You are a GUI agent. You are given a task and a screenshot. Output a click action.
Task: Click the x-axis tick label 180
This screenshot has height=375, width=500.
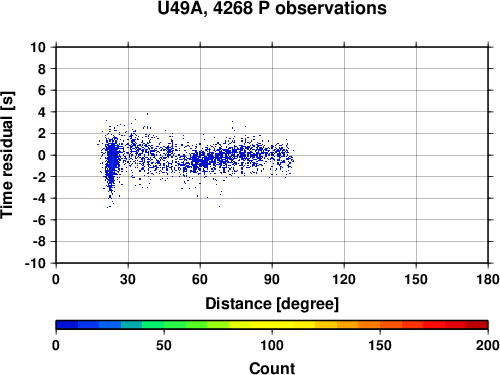(x=488, y=279)
